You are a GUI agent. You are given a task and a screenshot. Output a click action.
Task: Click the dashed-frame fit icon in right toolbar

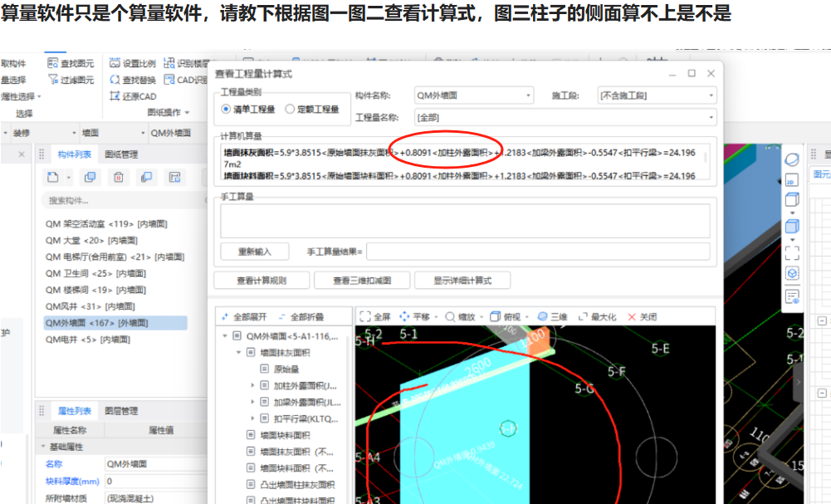tap(792, 253)
